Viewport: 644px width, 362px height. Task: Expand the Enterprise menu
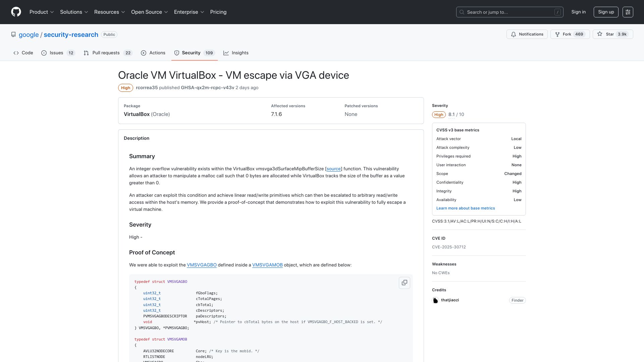[x=189, y=12]
